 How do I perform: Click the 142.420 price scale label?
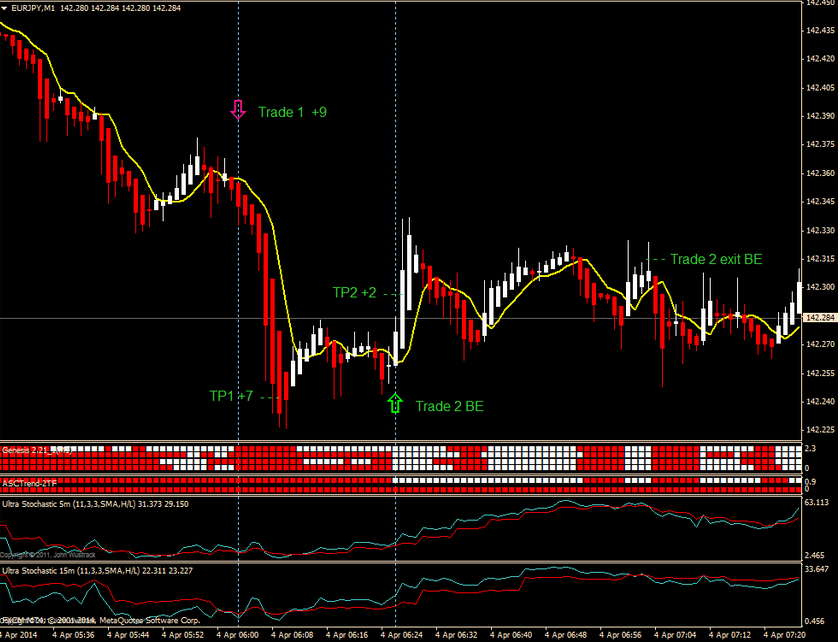pos(820,59)
